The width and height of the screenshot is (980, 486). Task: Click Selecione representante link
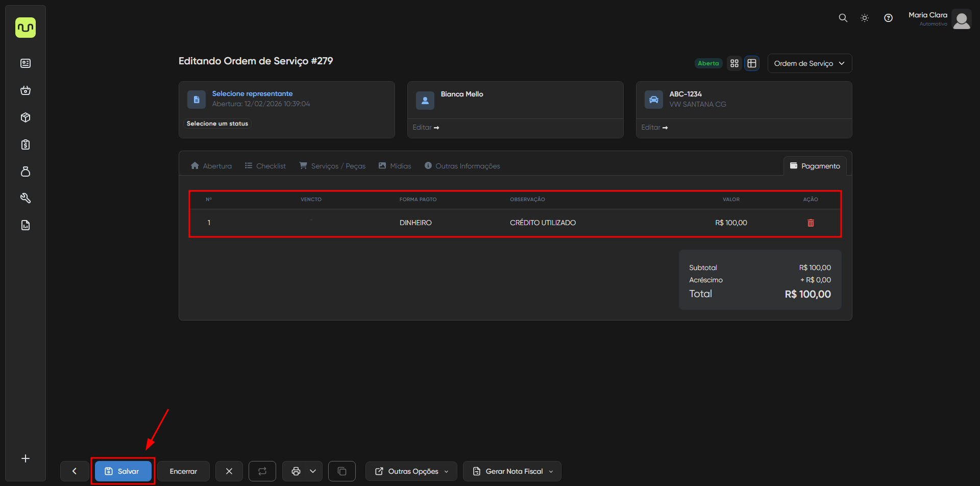[252, 93]
